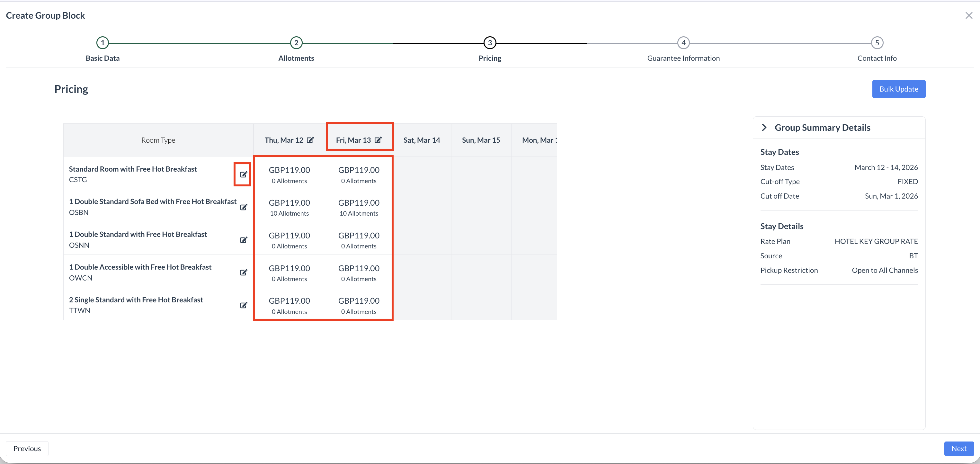This screenshot has height=464, width=980.
Task: Edit OSNN Double Standard row pricing
Action: tap(244, 240)
